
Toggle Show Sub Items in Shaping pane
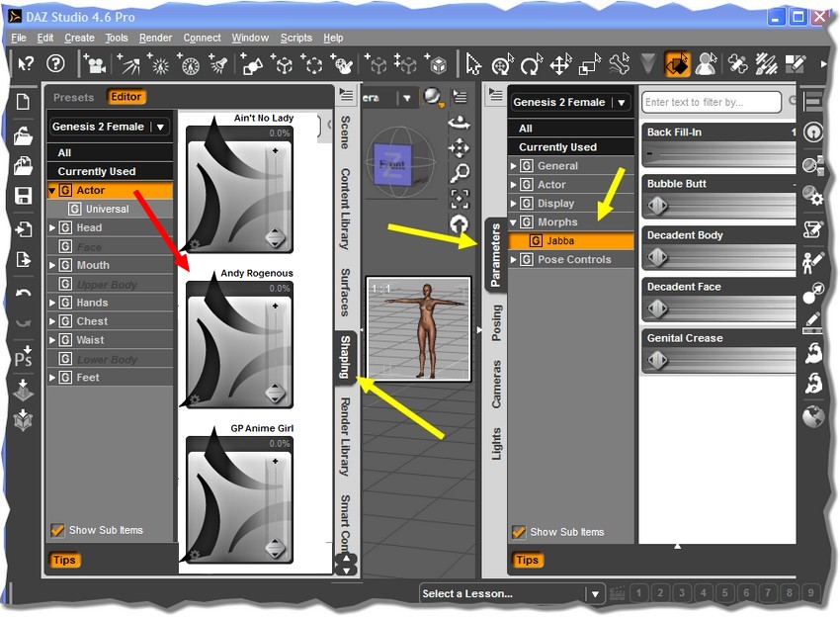57,530
